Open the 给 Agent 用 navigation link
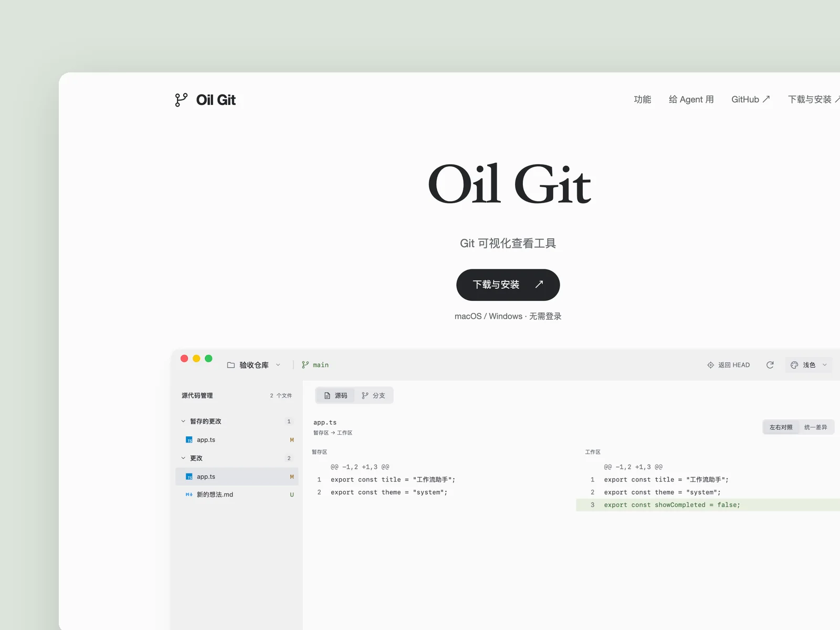The height and width of the screenshot is (630, 840). [691, 99]
